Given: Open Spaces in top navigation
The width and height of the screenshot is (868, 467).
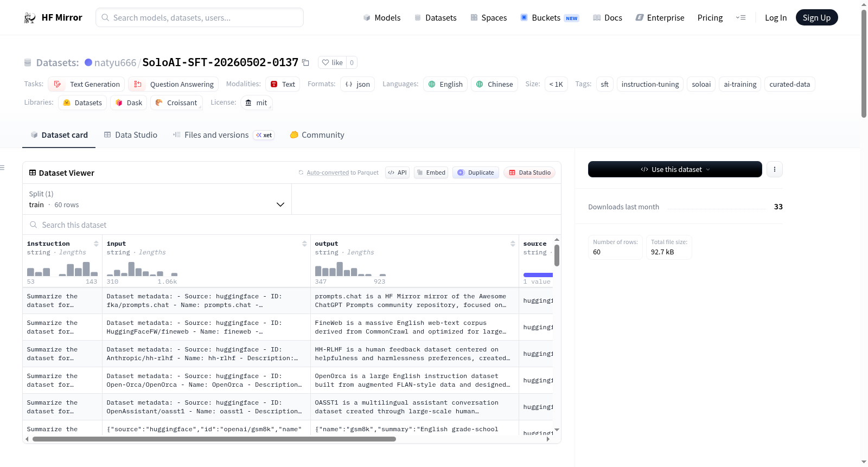Looking at the screenshot, I should [488, 17].
